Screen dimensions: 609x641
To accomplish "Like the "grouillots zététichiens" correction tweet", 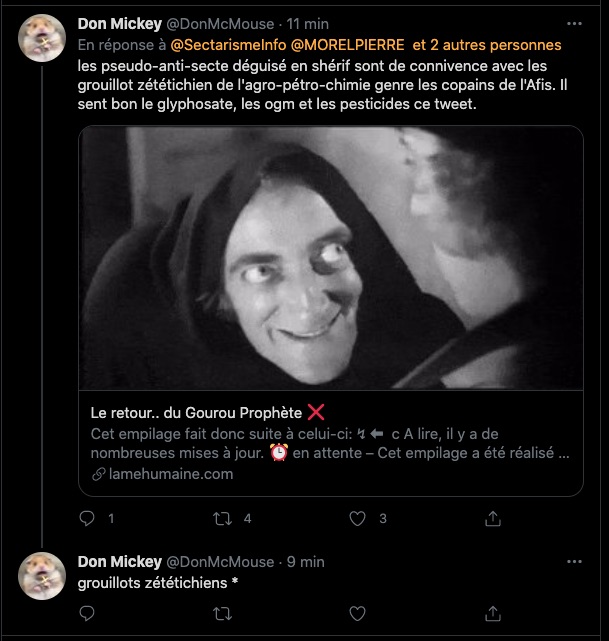I will pos(358,614).
